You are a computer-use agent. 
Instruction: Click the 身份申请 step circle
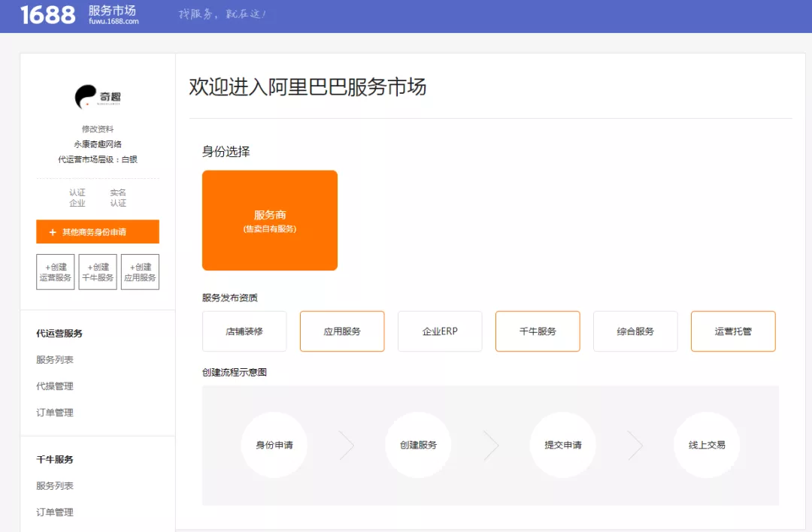point(274,445)
